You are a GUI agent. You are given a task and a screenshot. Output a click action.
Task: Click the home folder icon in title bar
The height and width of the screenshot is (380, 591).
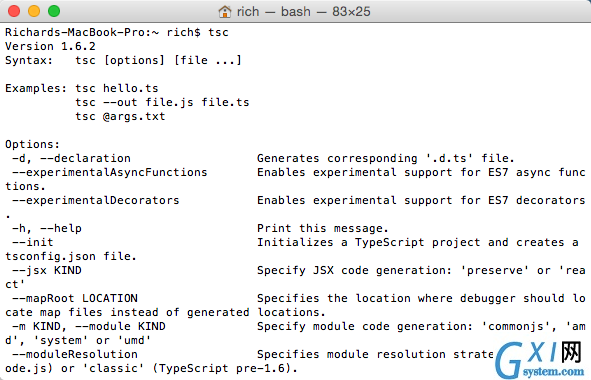coord(225,12)
